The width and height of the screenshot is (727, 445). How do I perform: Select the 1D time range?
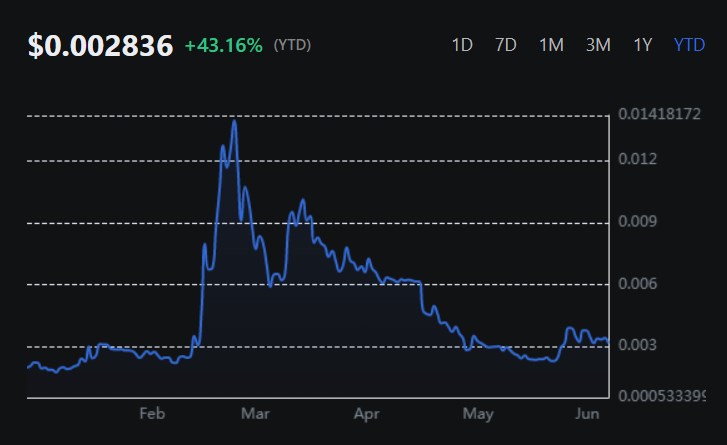(462, 45)
